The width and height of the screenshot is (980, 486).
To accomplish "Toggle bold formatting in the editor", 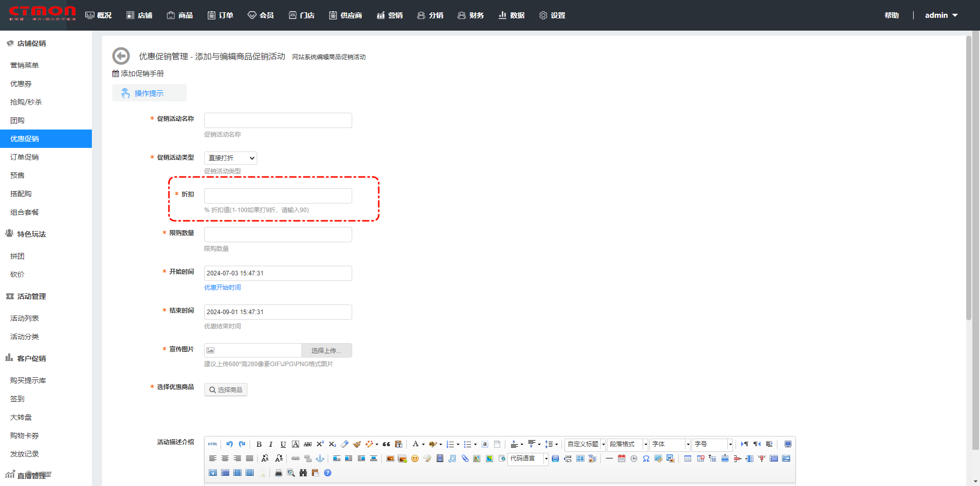I will tap(259, 444).
